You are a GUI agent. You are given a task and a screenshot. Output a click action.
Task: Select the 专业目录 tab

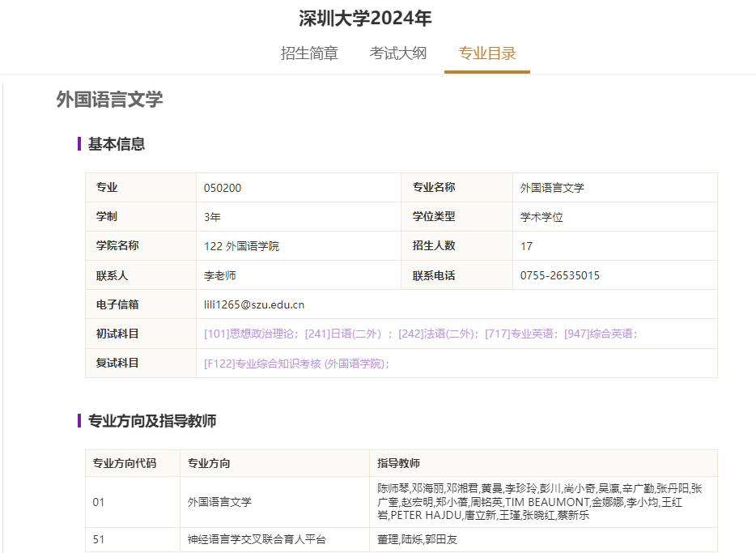tap(487, 53)
